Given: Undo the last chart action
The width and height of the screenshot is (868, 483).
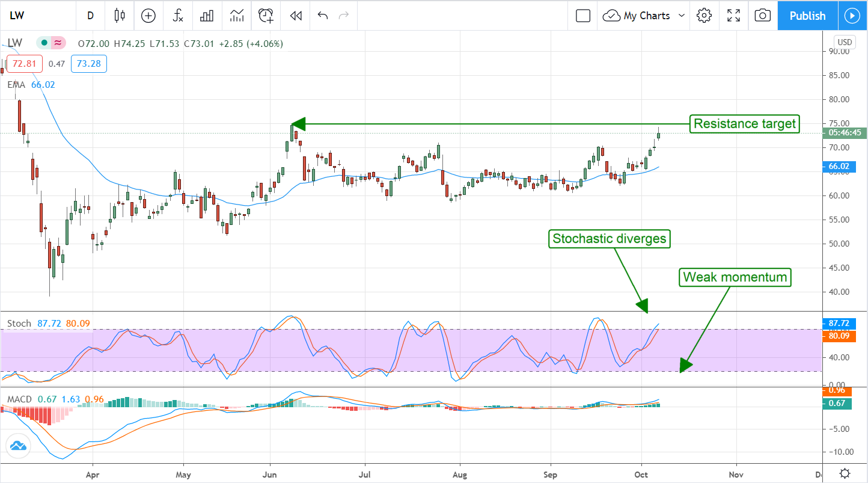Looking at the screenshot, I should (323, 16).
